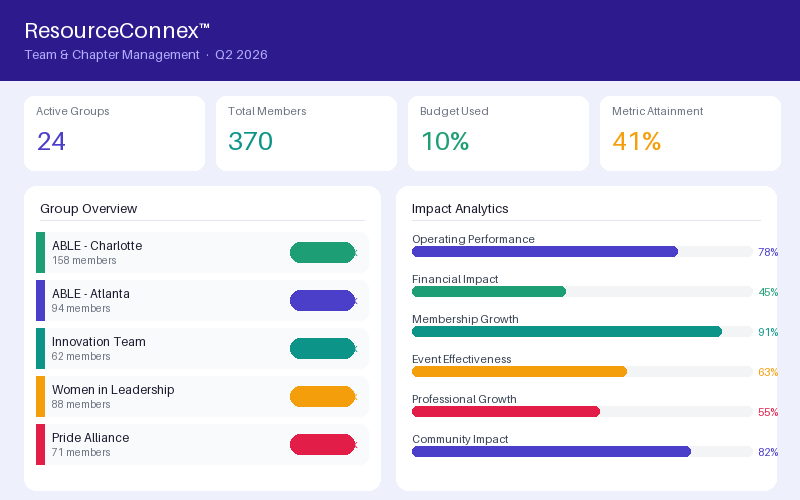Open the Pride Alliance group entry

pyautogui.click(x=203, y=444)
